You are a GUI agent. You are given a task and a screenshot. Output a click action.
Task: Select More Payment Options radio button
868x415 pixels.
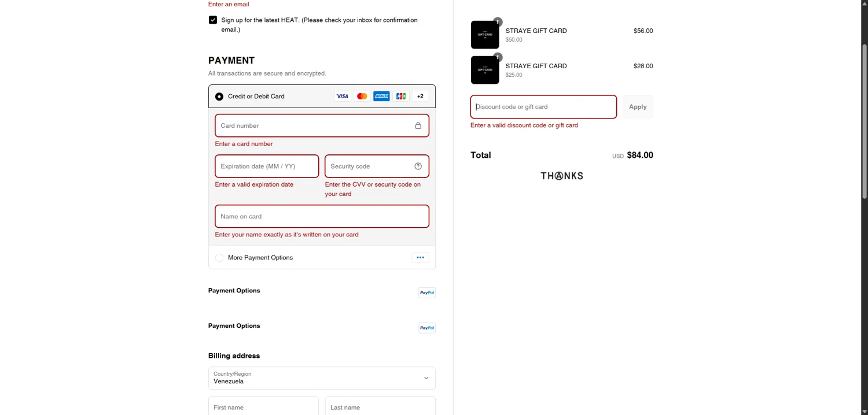[x=219, y=258]
